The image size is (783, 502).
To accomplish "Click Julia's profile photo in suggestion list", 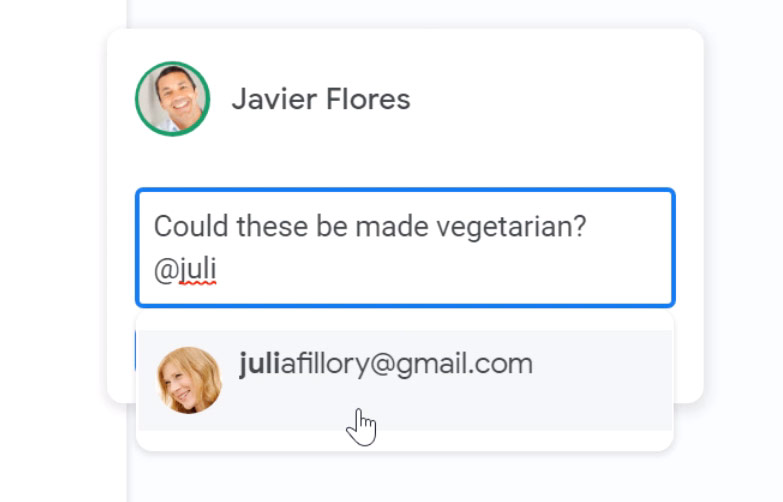I will [x=190, y=380].
